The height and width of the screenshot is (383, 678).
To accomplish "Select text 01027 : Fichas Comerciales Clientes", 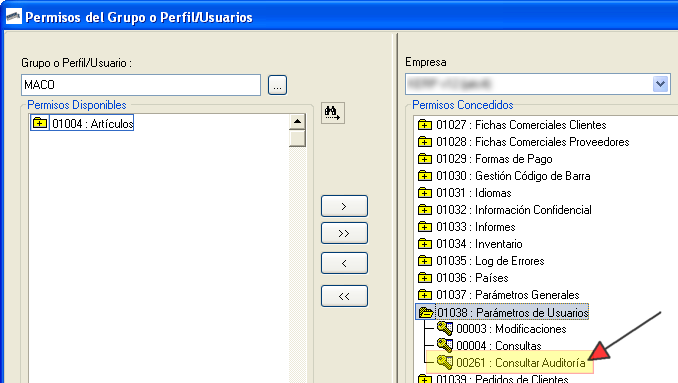I will (521, 125).
